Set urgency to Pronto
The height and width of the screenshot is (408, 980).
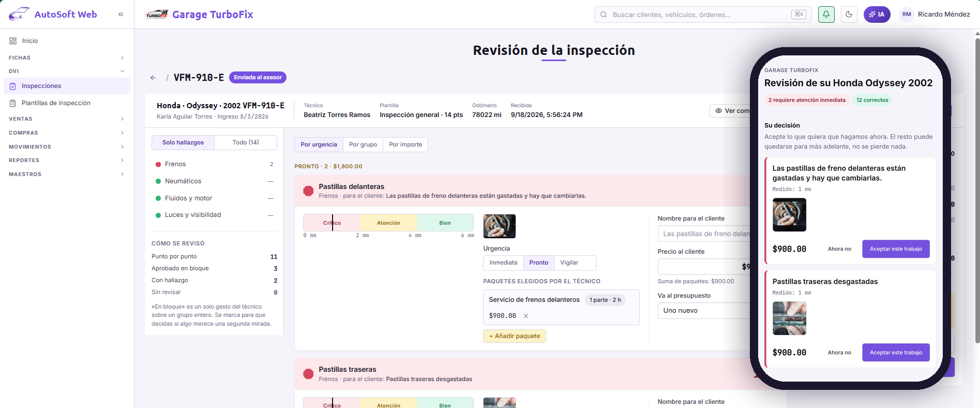[x=539, y=263]
